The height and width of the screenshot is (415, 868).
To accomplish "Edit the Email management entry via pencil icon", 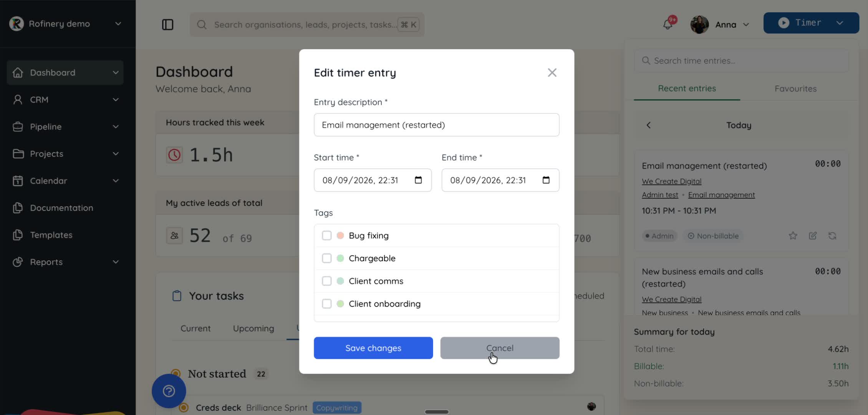I will pyautogui.click(x=813, y=236).
